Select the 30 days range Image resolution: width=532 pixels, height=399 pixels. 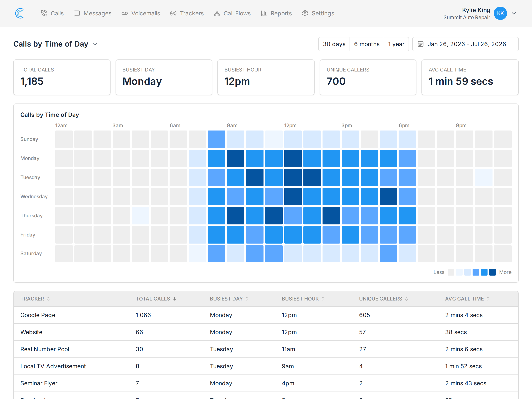tap(334, 44)
